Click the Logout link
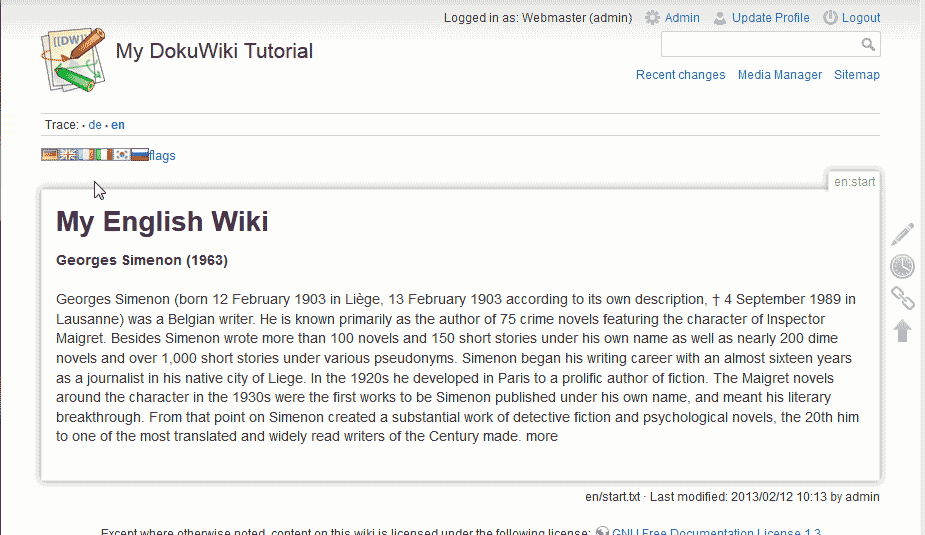This screenshot has height=535, width=925. tap(861, 18)
